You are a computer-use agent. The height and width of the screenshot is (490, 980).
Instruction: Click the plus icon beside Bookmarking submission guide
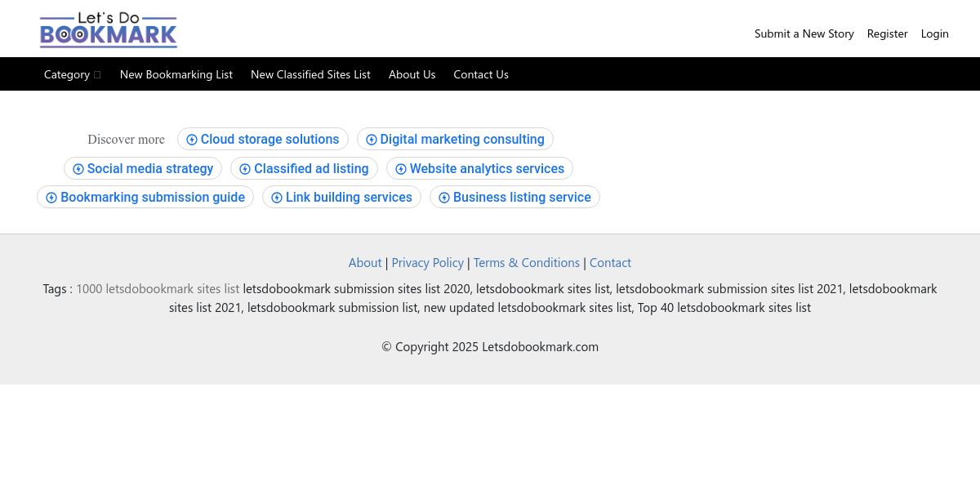[51, 198]
